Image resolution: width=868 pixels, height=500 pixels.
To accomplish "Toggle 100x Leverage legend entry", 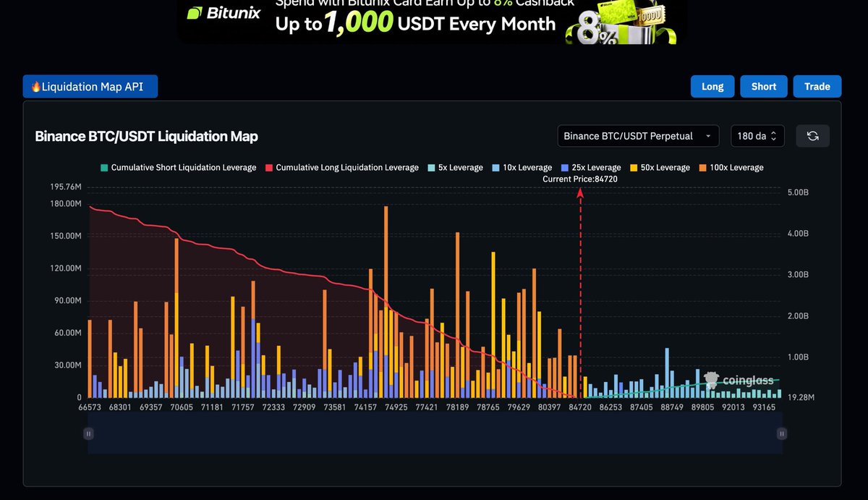I will (x=730, y=167).
